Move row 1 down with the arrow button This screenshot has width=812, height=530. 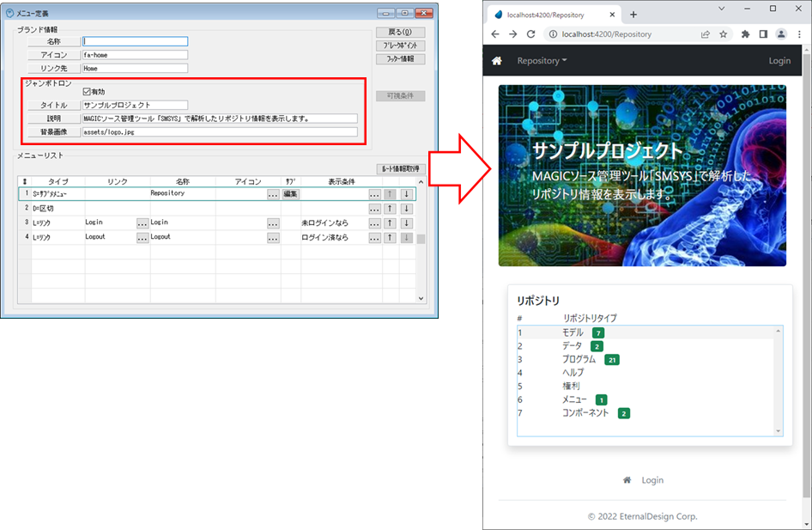406,194
